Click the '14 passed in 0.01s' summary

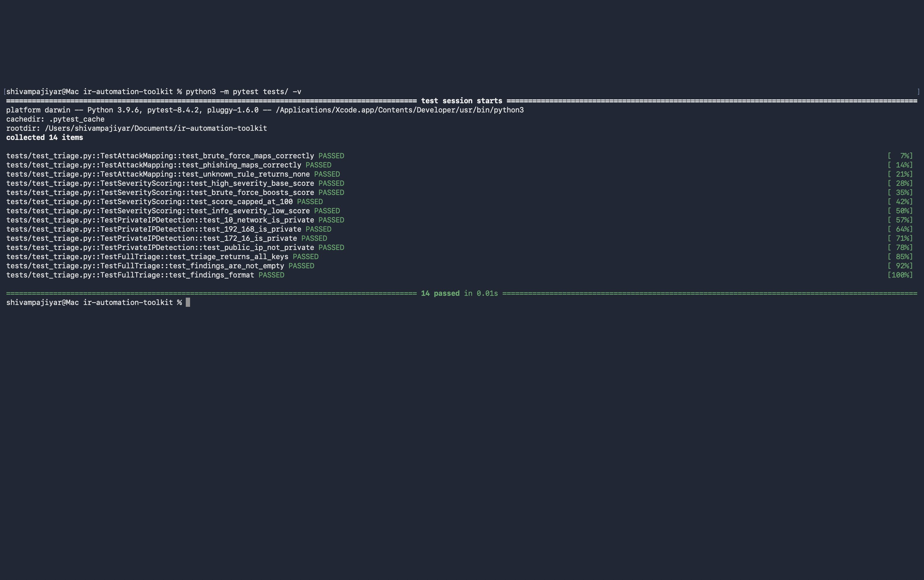(459, 293)
